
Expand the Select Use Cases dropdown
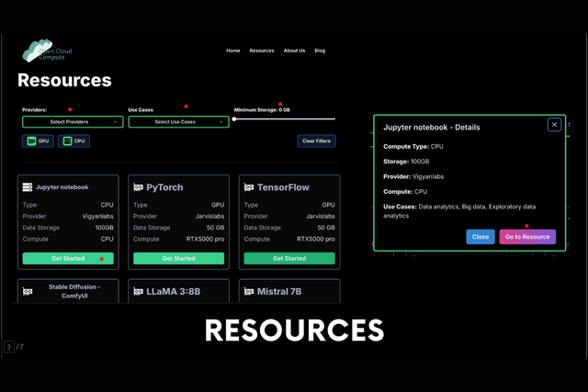coord(178,122)
